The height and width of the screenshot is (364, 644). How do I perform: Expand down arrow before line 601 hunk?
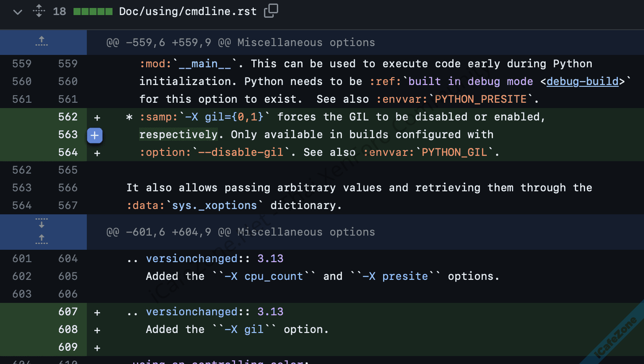42,224
